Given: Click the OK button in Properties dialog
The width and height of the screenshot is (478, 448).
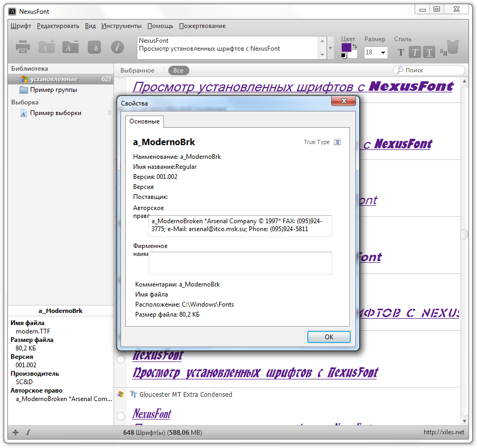Looking at the screenshot, I should pos(329,337).
